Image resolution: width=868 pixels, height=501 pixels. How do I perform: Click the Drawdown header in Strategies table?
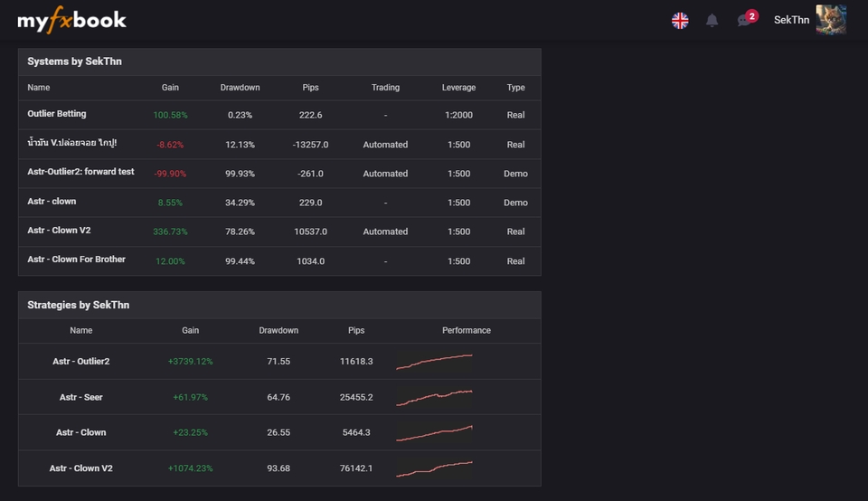pos(278,330)
